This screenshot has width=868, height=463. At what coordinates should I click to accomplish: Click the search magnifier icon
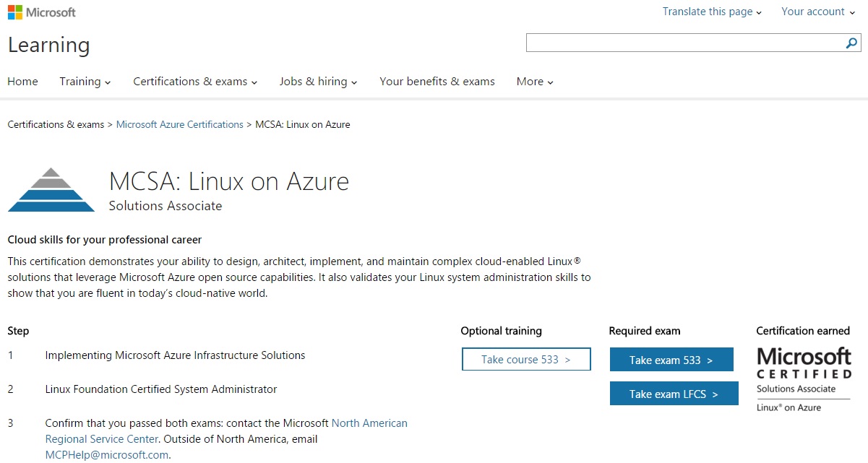point(851,43)
